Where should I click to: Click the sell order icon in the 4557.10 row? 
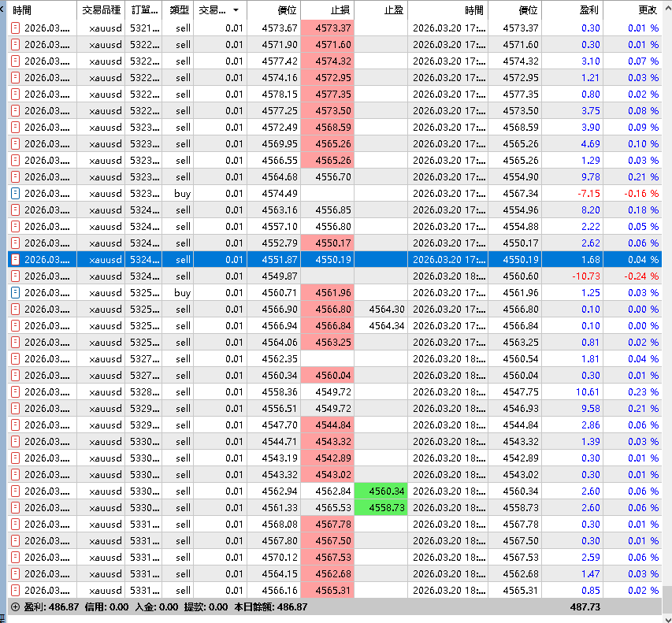(15, 227)
